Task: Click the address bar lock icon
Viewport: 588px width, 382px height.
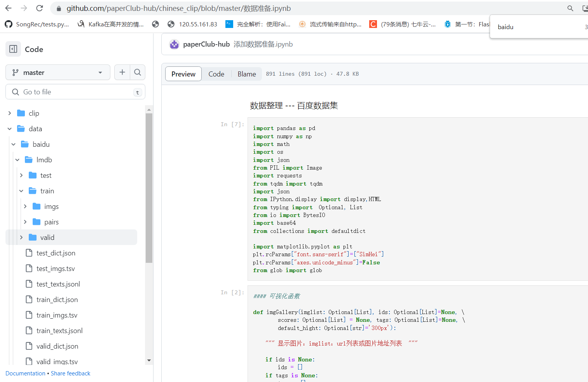Action: (x=59, y=9)
